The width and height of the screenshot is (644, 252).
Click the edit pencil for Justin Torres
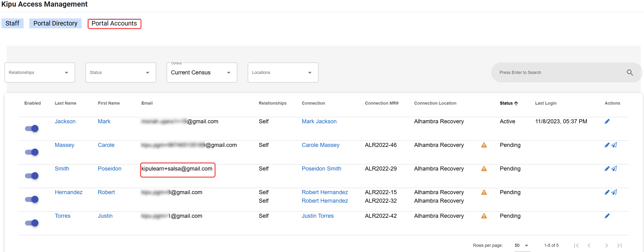pyautogui.click(x=607, y=216)
